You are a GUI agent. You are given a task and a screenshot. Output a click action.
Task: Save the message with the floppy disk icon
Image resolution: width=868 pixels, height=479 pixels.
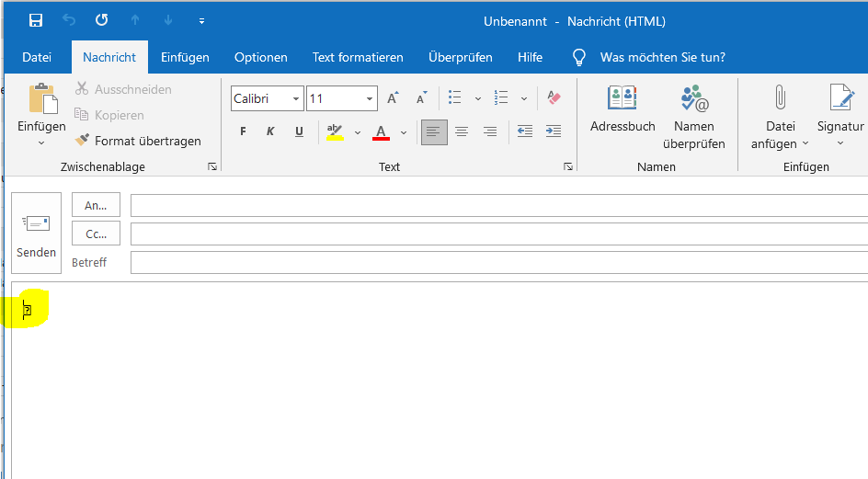(36, 20)
